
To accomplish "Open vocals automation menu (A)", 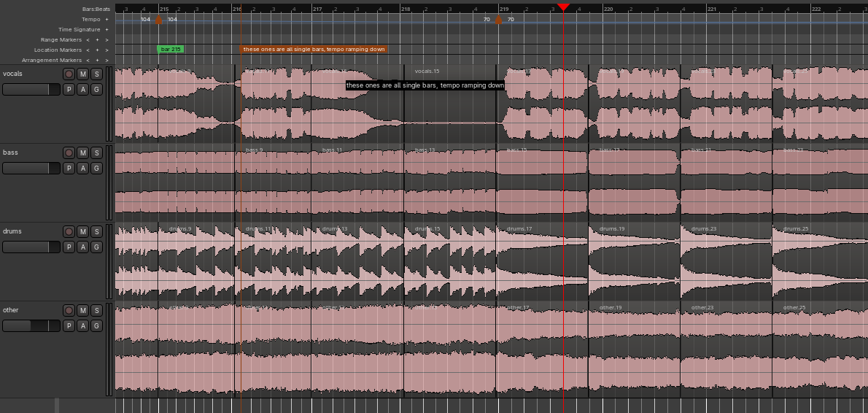I will click(x=82, y=90).
